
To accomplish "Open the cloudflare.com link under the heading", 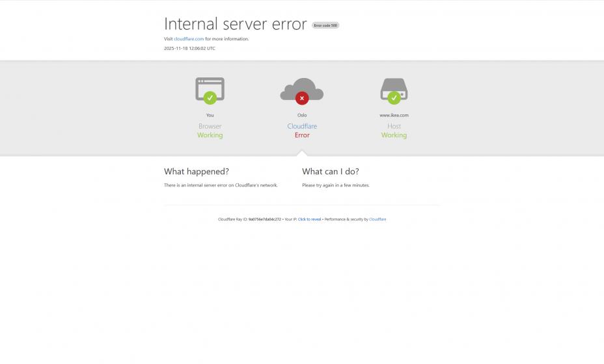I will 189,39.
